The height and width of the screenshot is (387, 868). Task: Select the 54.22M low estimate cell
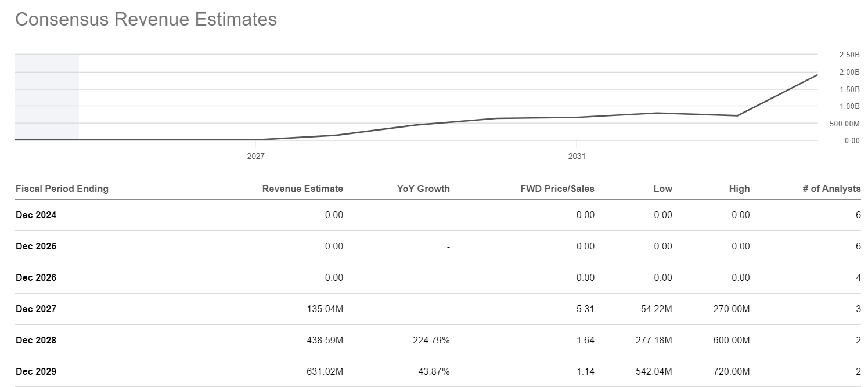tap(655, 309)
